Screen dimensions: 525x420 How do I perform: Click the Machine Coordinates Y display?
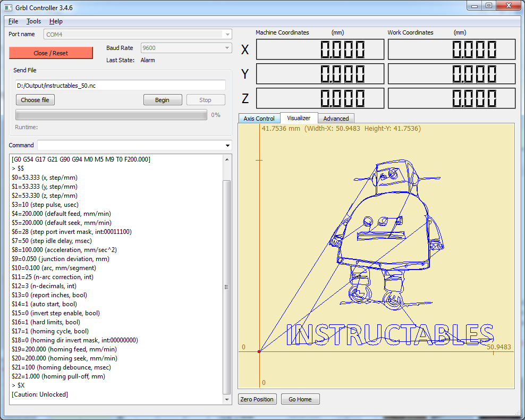click(320, 74)
